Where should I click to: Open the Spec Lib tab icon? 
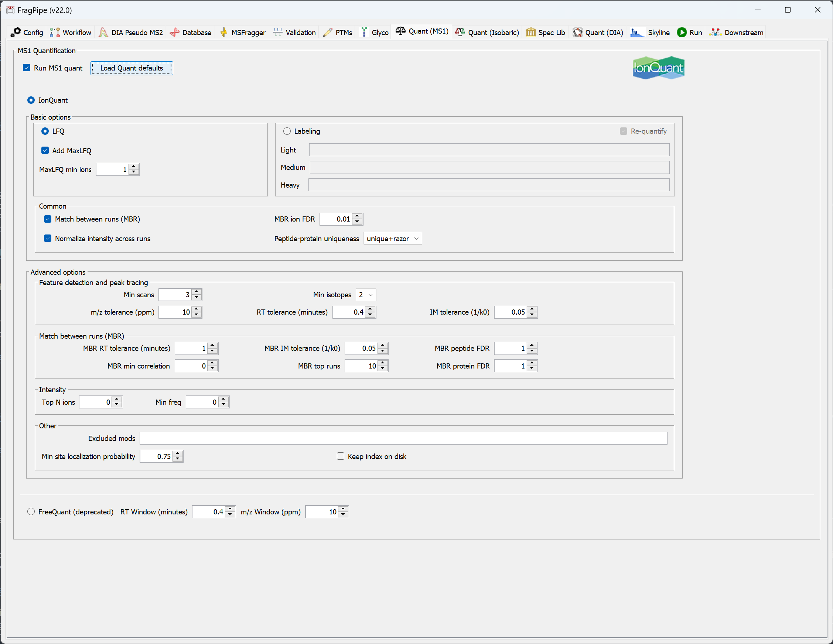[530, 32]
